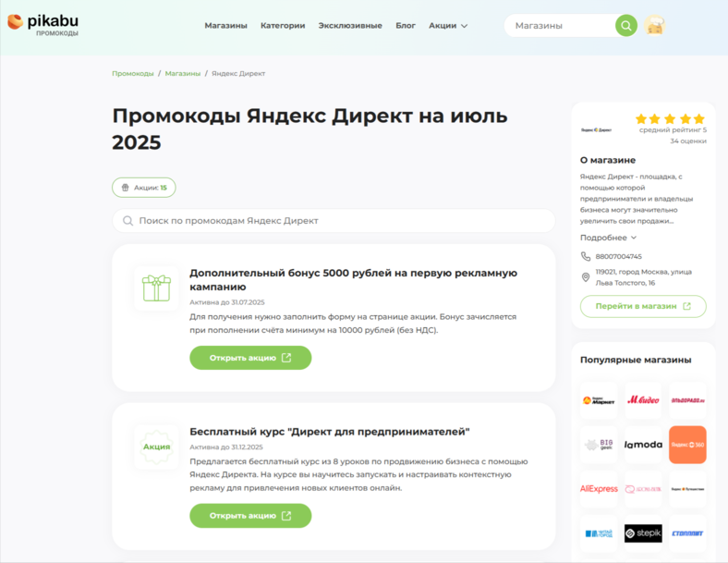Click the Активна до 31.12.2025 text
The image size is (728, 563).
226,447
